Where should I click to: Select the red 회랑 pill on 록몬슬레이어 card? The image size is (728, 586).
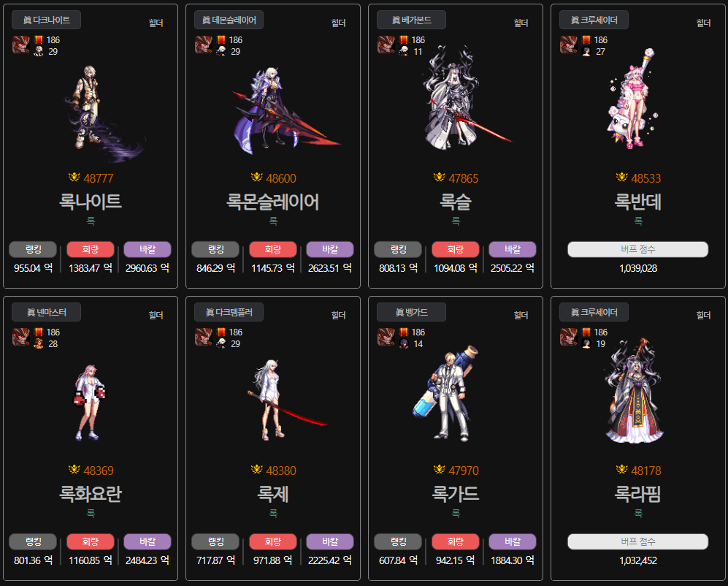click(x=272, y=250)
